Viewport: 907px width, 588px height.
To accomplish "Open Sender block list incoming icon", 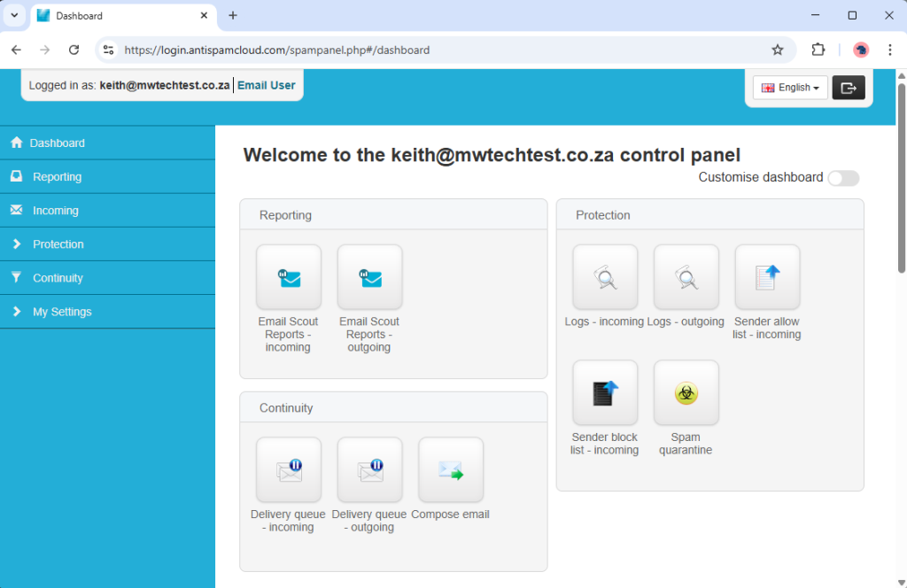I will coord(605,392).
